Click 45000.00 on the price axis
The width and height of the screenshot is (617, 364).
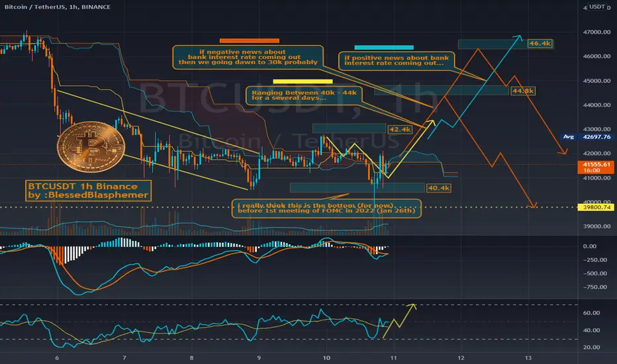pos(596,81)
